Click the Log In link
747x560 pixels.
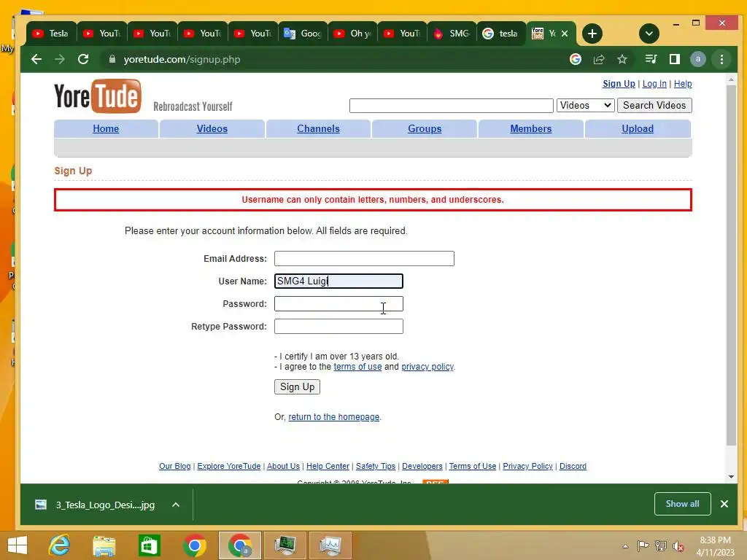654,84
